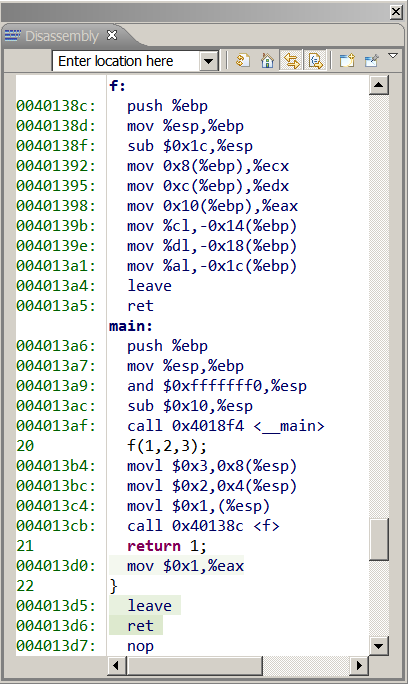Click the Disassembly view icon on tab
The image size is (408, 684).
[13, 35]
